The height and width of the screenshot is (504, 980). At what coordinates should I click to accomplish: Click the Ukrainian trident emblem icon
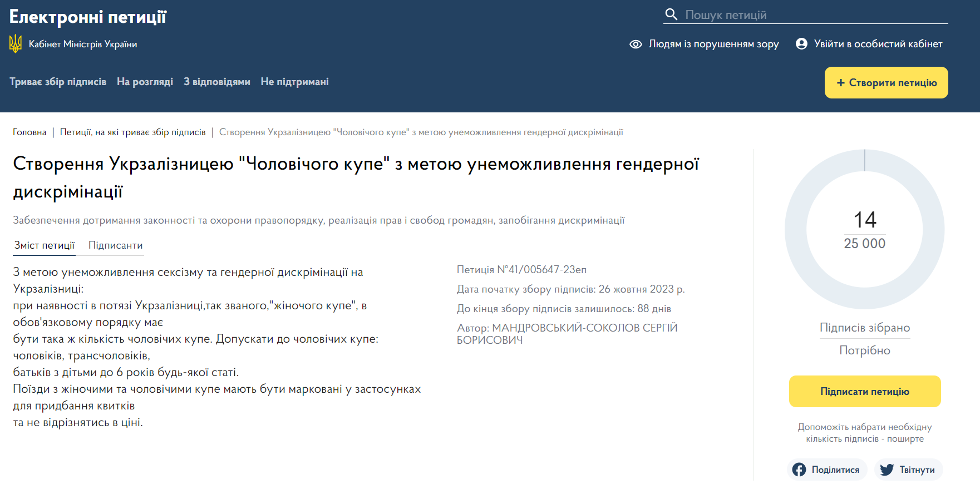16,44
